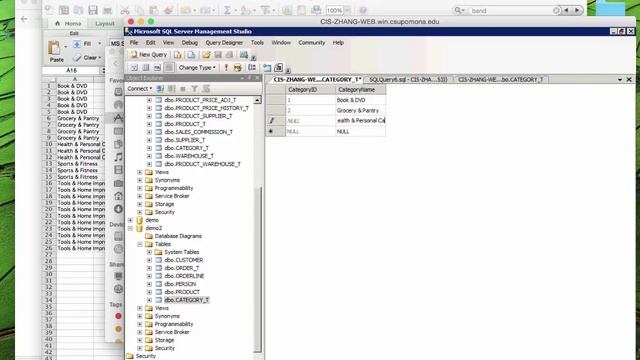The height and width of the screenshot is (360, 640).
Task: Switch to the last dbo.CATEGORY_T tab
Action: [500, 80]
